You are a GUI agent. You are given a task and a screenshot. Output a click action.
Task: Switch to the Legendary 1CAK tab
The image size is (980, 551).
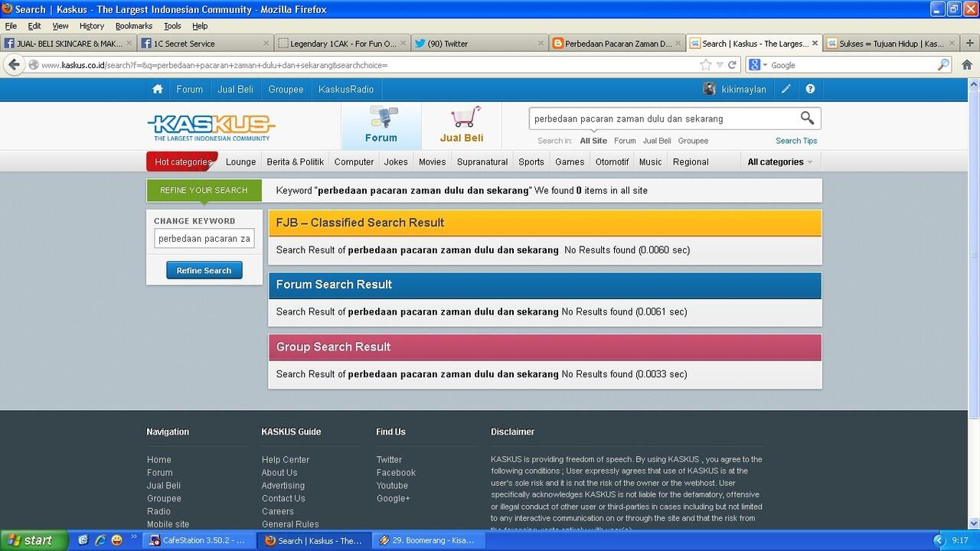[x=343, y=44]
